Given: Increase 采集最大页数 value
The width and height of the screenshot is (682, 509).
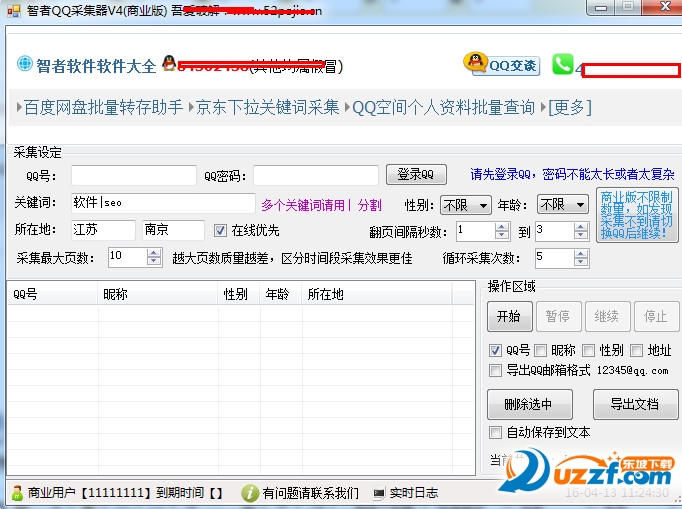Looking at the screenshot, I should click(x=153, y=253).
